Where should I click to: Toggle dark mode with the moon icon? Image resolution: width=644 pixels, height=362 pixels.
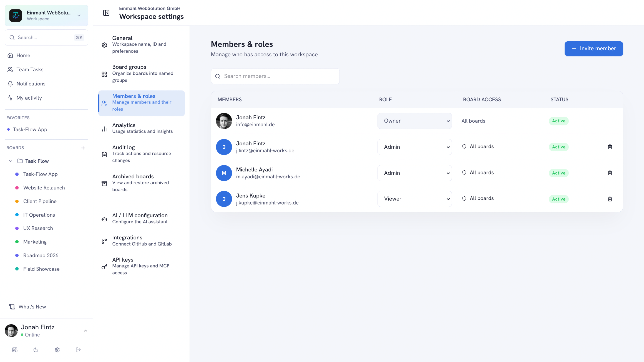[x=36, y=350]
